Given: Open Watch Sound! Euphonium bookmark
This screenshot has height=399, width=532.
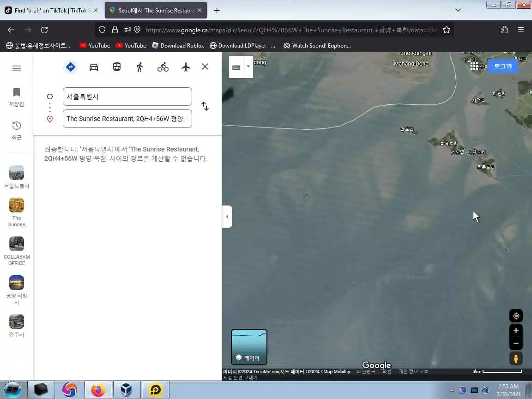Looking at the screenshot, I should (x=317, y=45).
